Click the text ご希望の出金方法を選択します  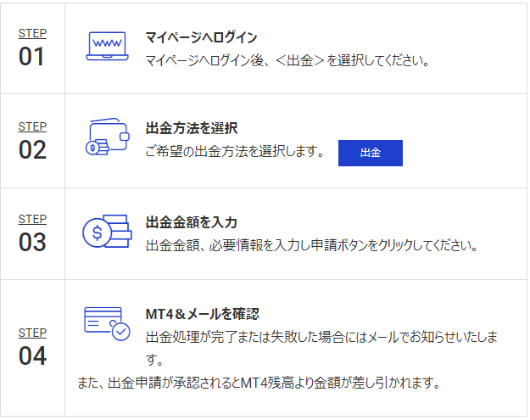pos(236,153)
